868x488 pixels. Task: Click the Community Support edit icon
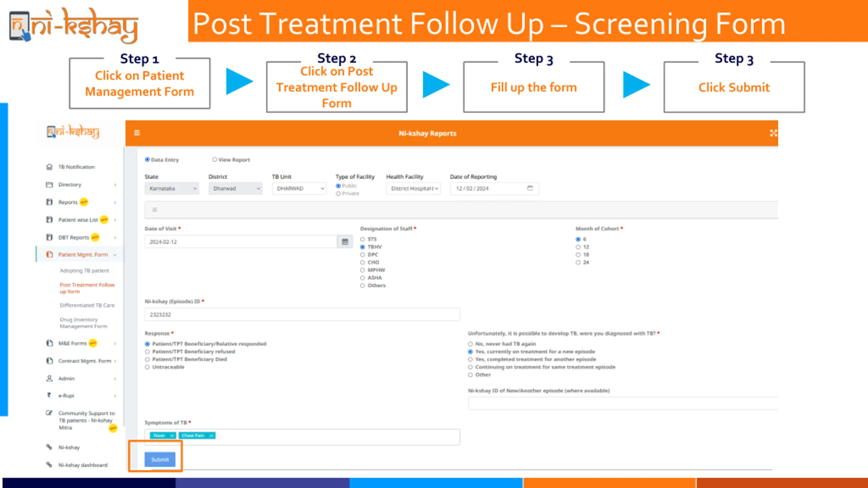[50, 413]
